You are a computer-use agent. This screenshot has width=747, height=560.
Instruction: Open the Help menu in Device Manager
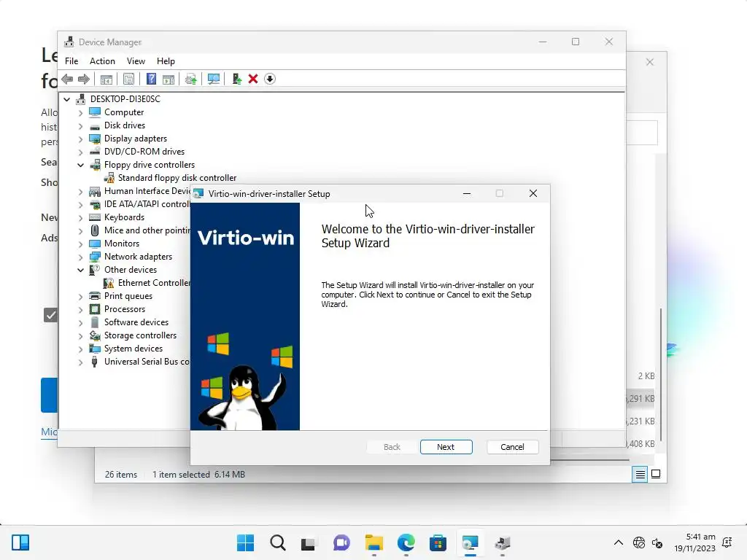click(x=166, y=61)
